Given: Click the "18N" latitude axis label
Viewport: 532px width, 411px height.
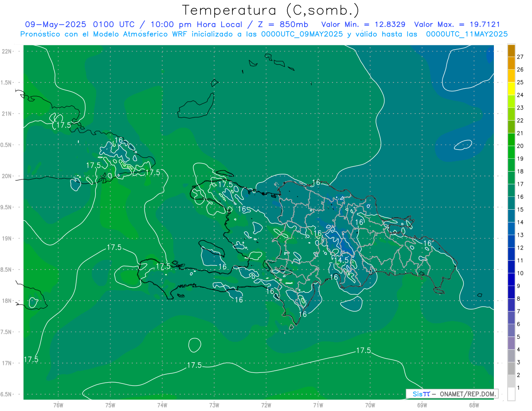Looking at the screenshot, I should (7, 301).
